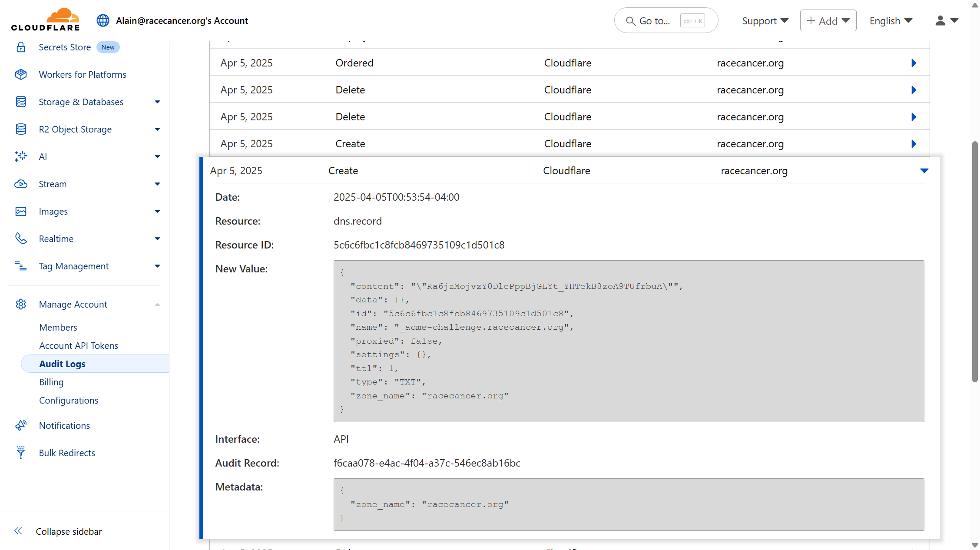Collapse the expanded Create audit log entry
The height and width of the screenshot is (550, 980).
(924, 171)
